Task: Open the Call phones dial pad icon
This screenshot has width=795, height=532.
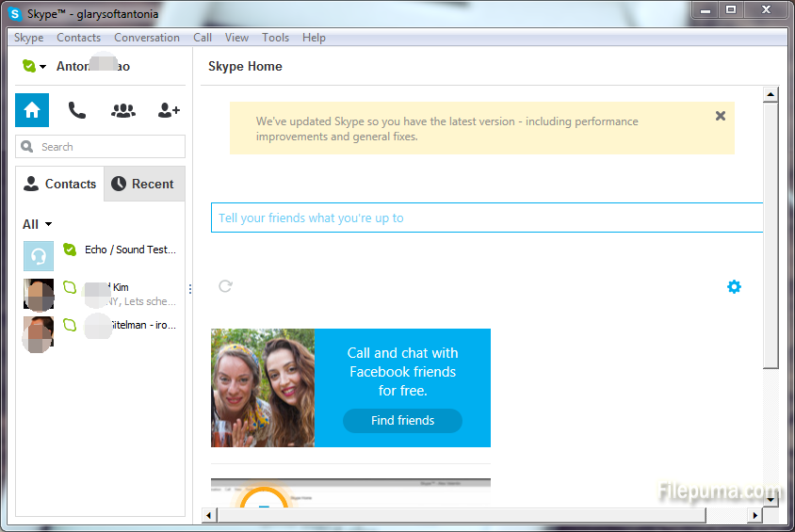Action: (x=77, y=110)
